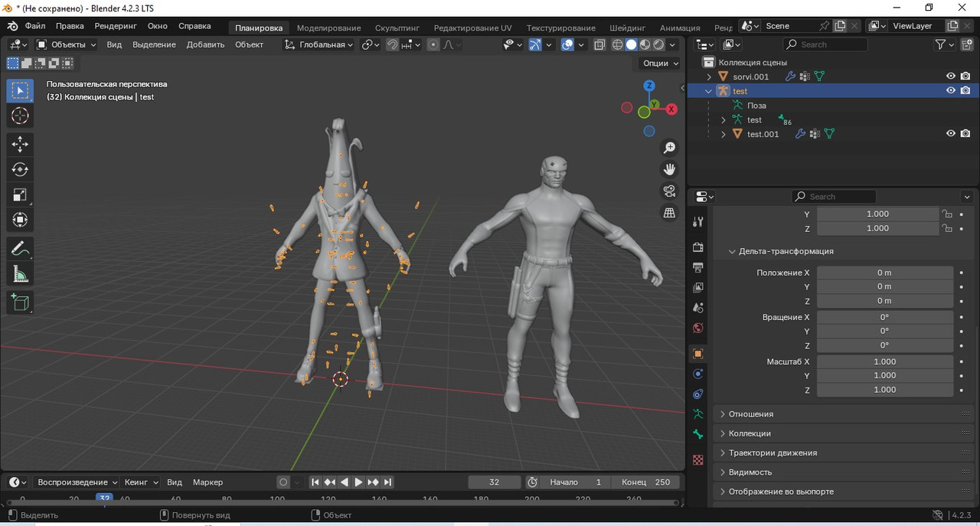Toggle proportional editing in header

[433, 44]
